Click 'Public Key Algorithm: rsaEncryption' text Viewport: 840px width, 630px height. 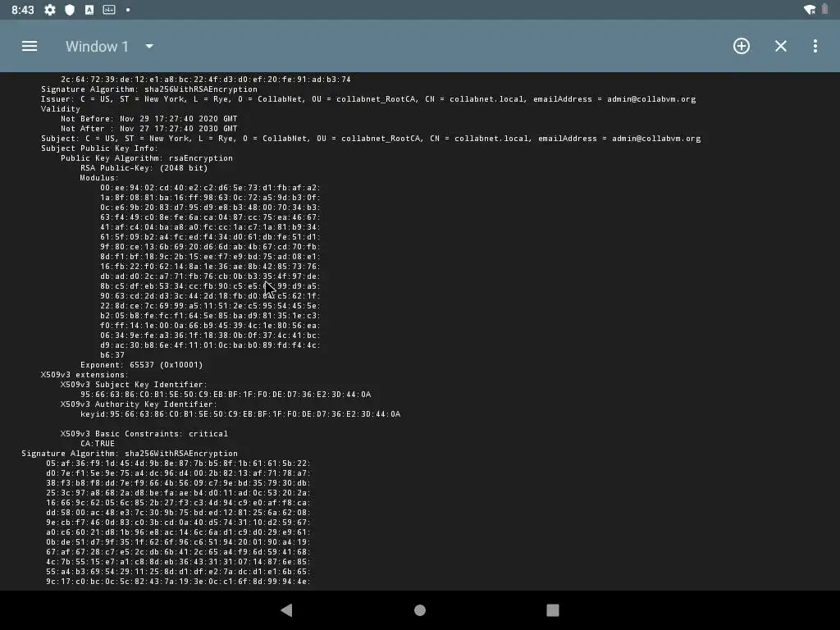click(x=147, y=158)
